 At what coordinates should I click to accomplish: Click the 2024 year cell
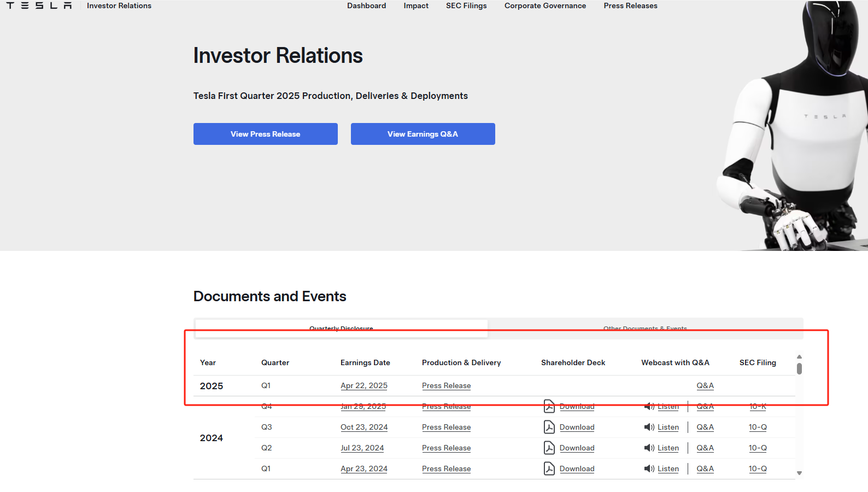tap(212, 438)
